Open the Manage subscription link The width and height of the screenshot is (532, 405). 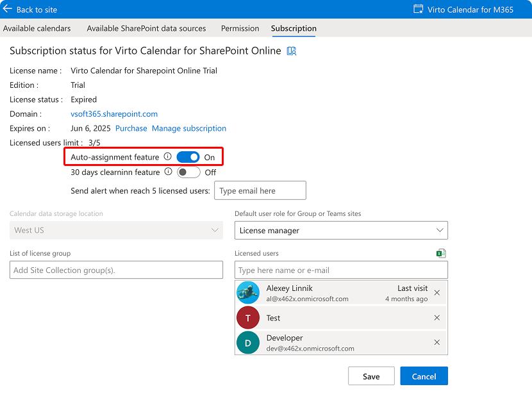coord(189,128)
